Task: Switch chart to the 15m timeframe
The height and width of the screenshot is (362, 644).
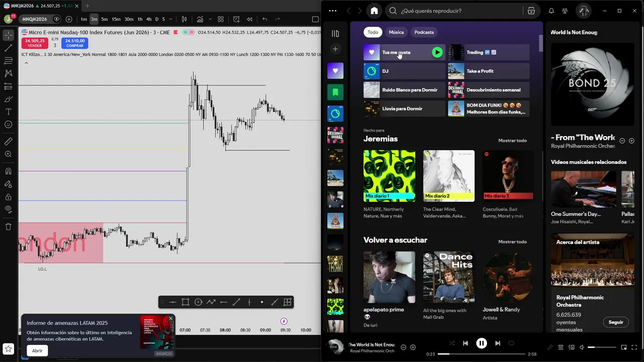Action: click(x=116, y=19)
